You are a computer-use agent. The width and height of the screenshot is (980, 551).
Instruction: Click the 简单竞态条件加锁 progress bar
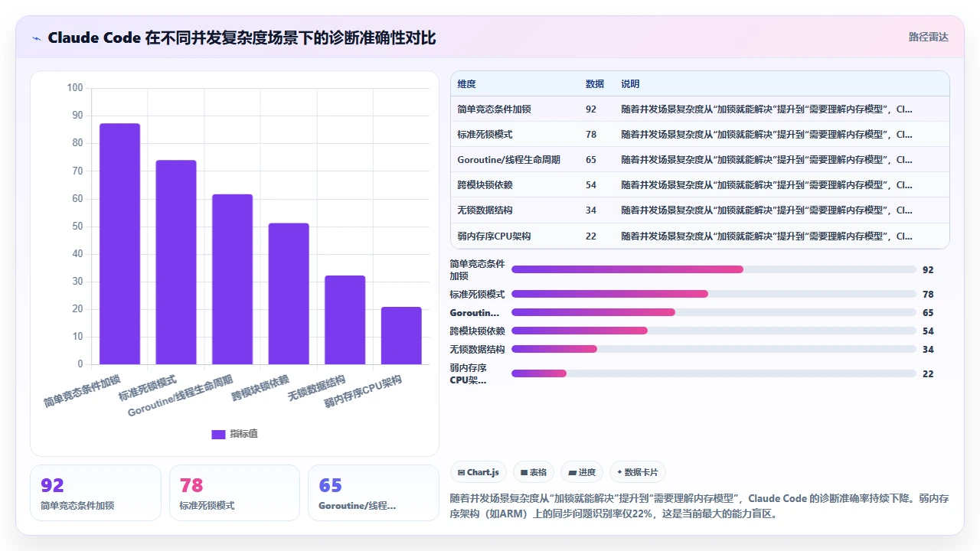714,269
